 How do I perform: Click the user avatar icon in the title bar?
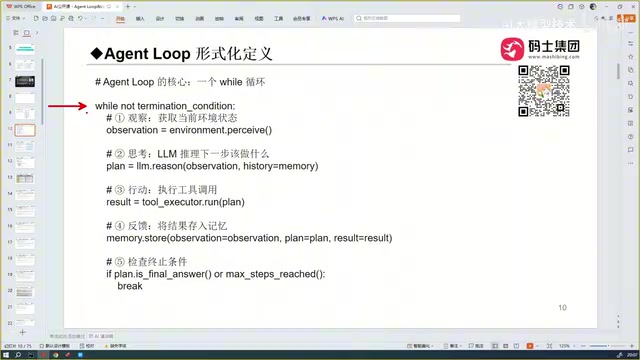(593, 7)
